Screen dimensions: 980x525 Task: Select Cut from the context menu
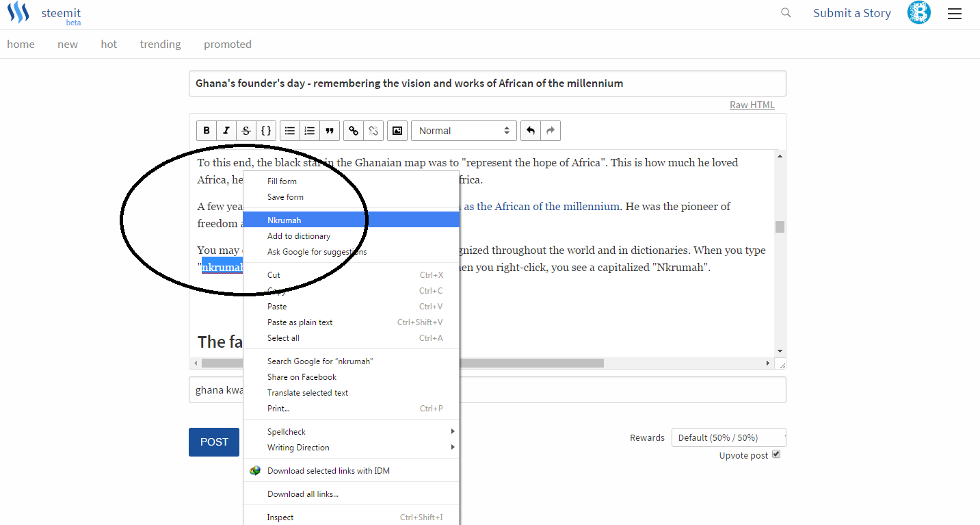(352, 275)
